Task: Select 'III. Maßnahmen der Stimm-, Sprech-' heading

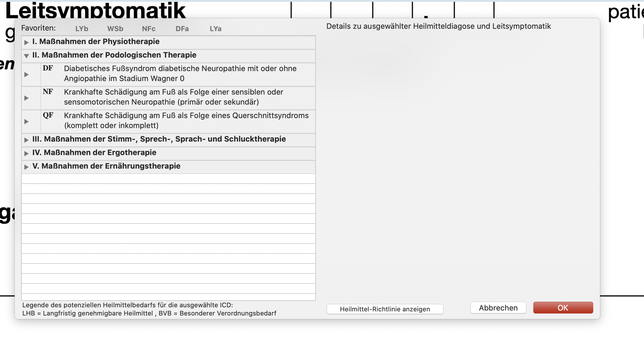Action: (159, 139)
